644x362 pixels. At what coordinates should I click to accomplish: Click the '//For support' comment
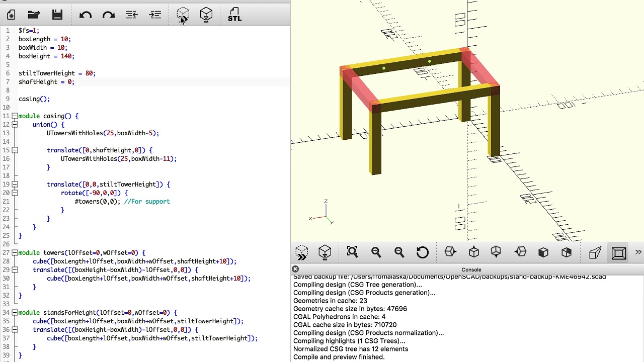[147, 202]
